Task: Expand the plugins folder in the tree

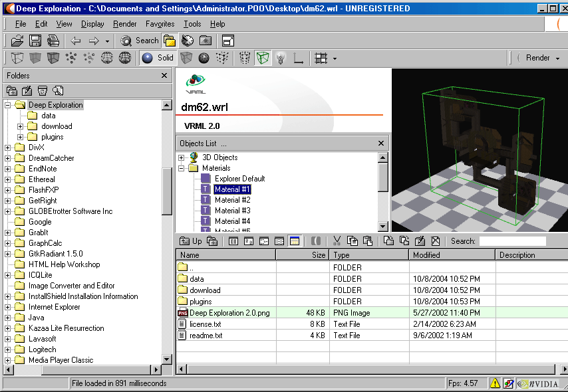Action: point(20,137)
